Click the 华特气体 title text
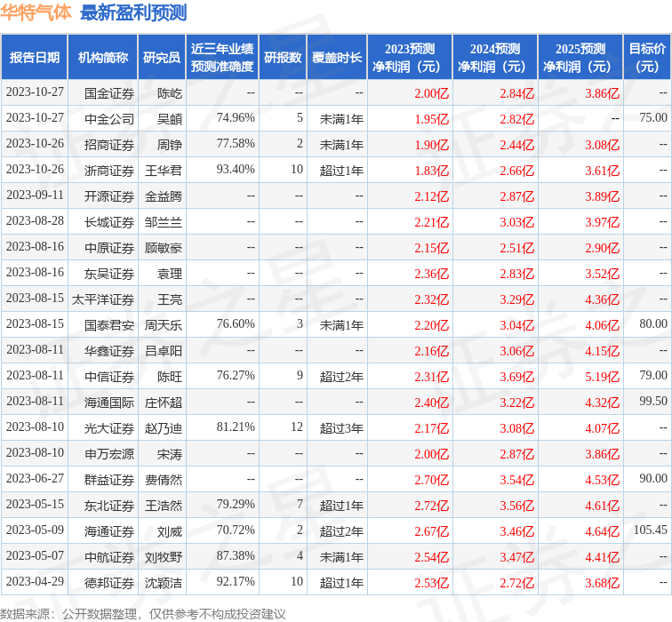The width and height of the screenshot is (672, 622). 36,12
